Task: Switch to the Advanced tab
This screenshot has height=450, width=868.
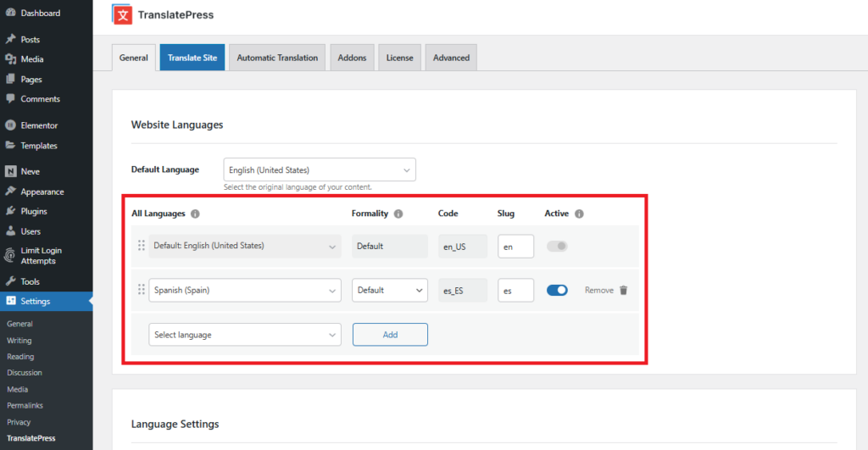Action: tap(451, 58)
